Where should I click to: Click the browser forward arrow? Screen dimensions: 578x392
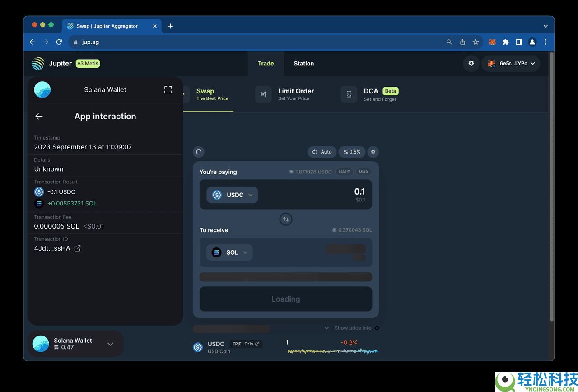[x=46, y=42]
